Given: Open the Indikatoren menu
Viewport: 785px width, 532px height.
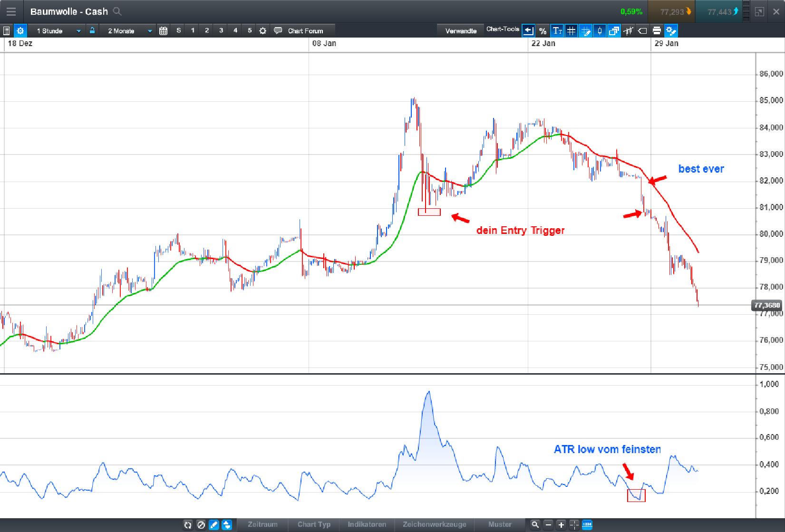Looking at the screenshot, I should [367, 524].
